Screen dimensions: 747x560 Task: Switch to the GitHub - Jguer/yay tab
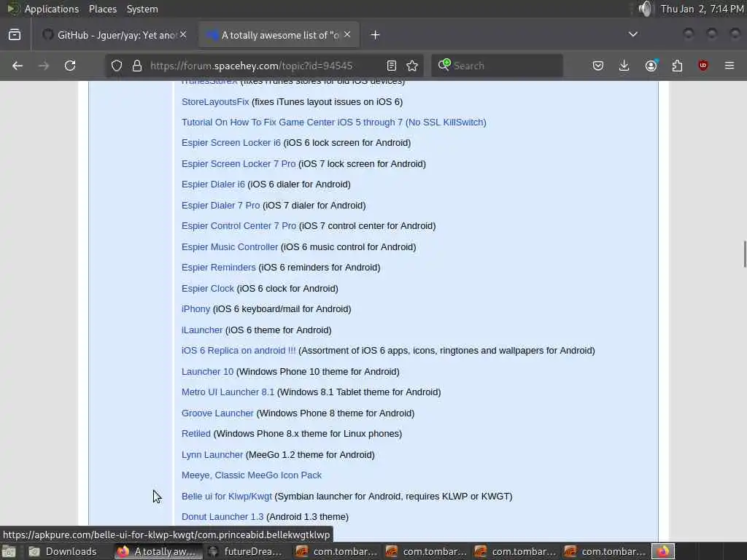click(x=116, y=35)
